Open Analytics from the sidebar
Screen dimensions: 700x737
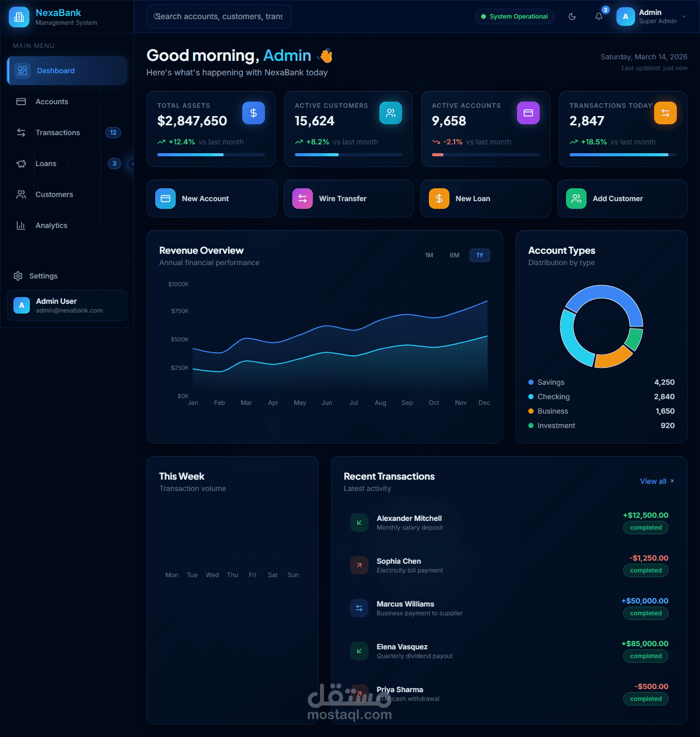pyautogui.click(x=67, y=225)
